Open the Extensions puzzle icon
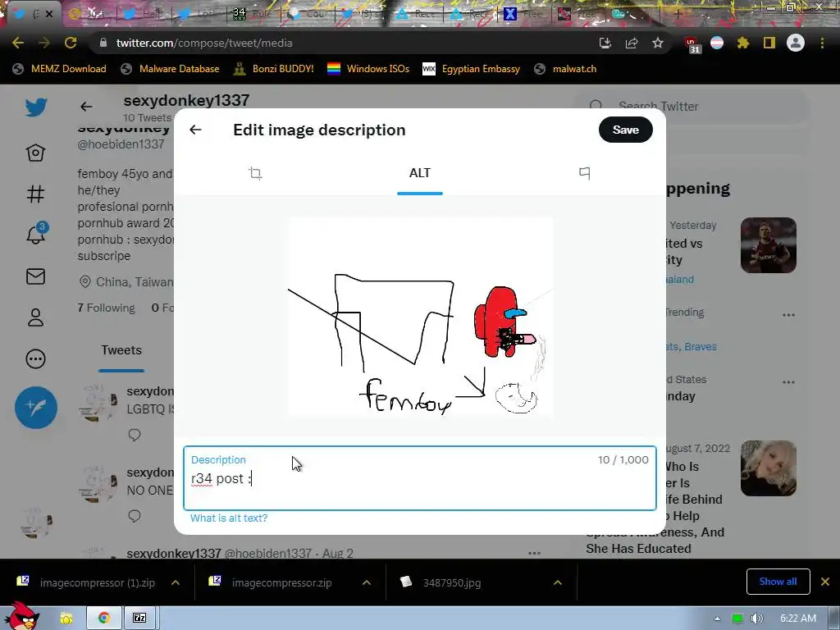This screenshot has width=840, height=630. (x=743, y=43)
